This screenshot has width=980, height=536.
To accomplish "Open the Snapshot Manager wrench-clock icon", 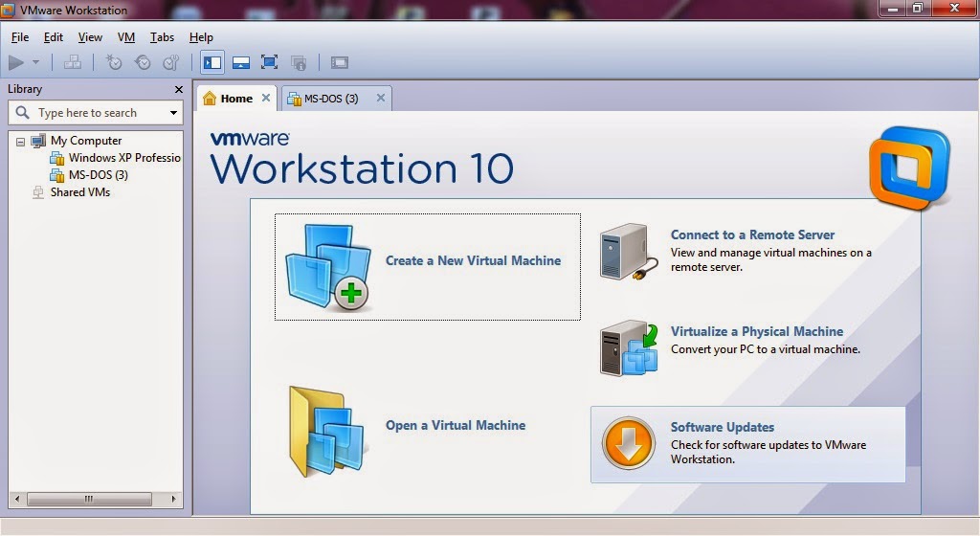I will pyautogui.click(x=171, y=62).
